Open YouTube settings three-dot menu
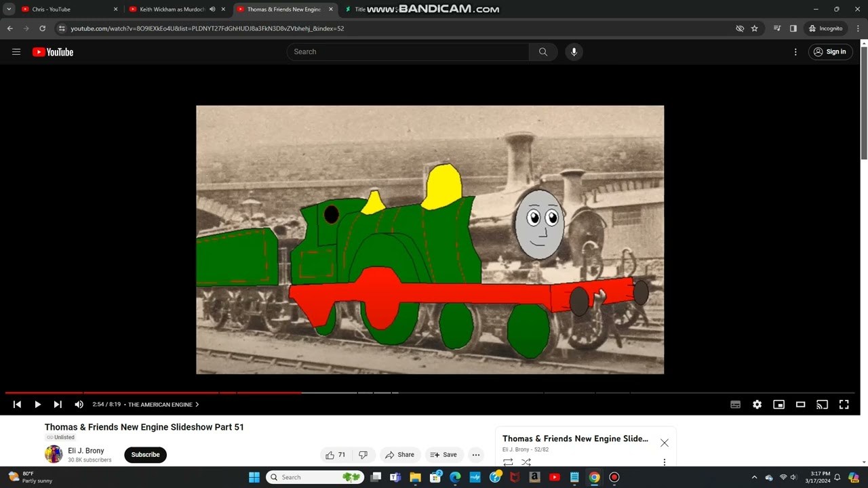Viewport: 868px width, 488px height. point(795,52)
